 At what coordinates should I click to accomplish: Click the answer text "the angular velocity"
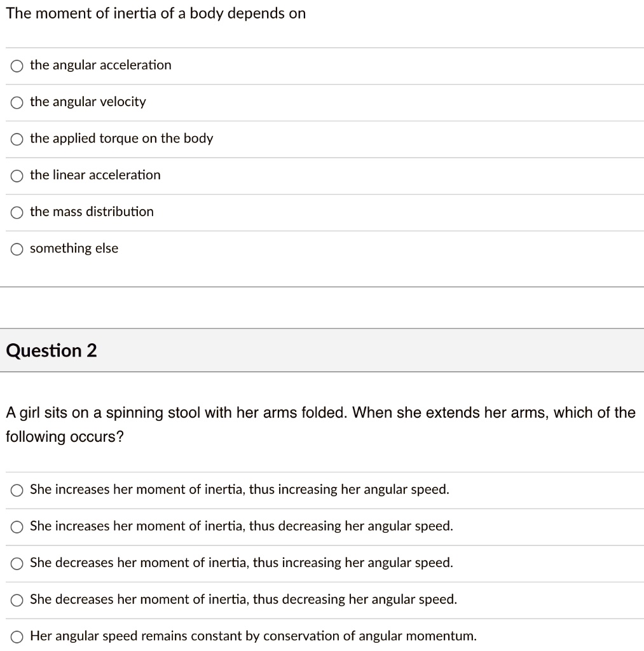pyautogui.click(x=88, y=102)
